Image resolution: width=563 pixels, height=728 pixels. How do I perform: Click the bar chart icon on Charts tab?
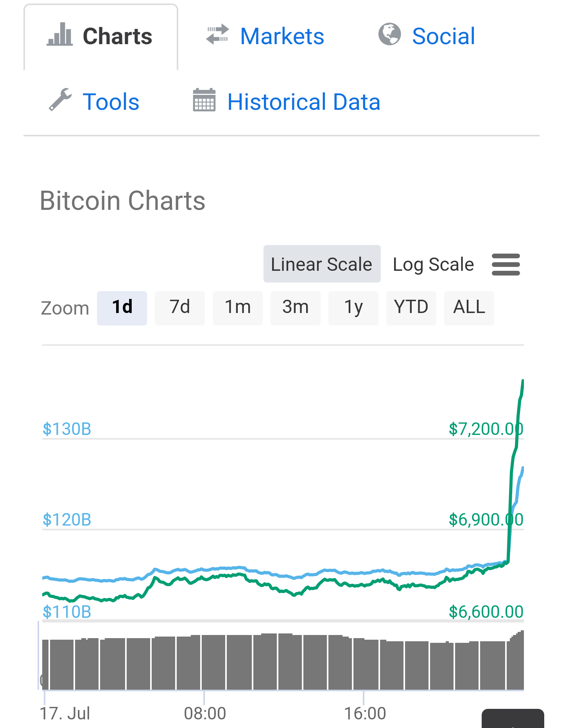point(60,35)
